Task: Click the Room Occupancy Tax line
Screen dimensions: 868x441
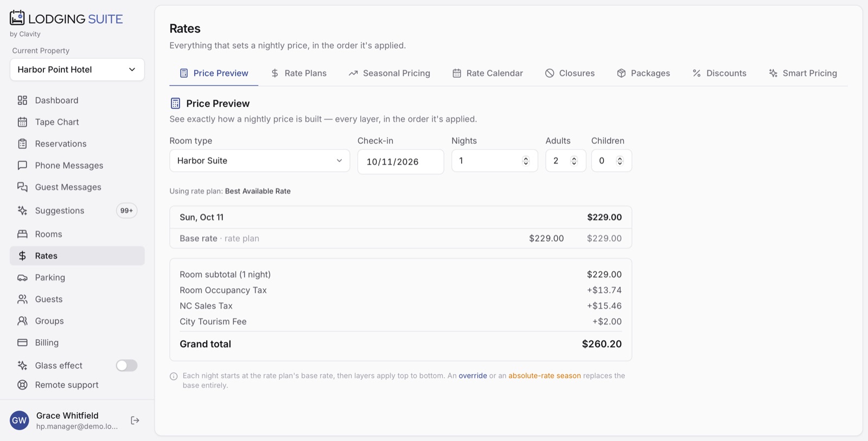Action: 400,291
